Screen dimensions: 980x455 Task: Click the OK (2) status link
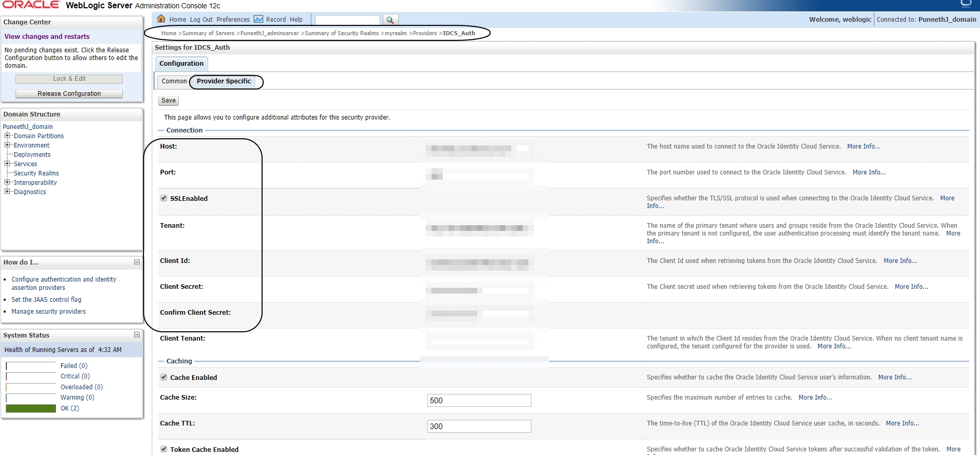click(x=70, y=408)
